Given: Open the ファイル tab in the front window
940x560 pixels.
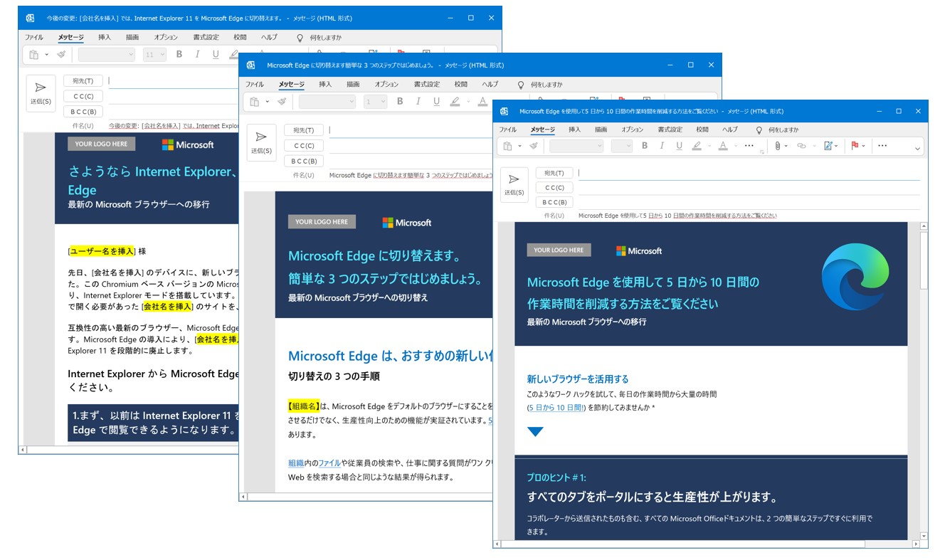Looking at the screenshot, I should point(507,130).
